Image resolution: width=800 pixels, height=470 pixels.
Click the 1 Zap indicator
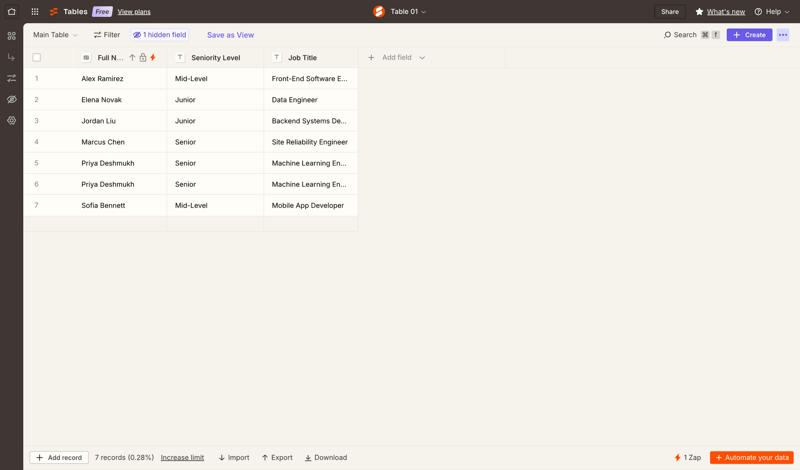tap(688, 457)
